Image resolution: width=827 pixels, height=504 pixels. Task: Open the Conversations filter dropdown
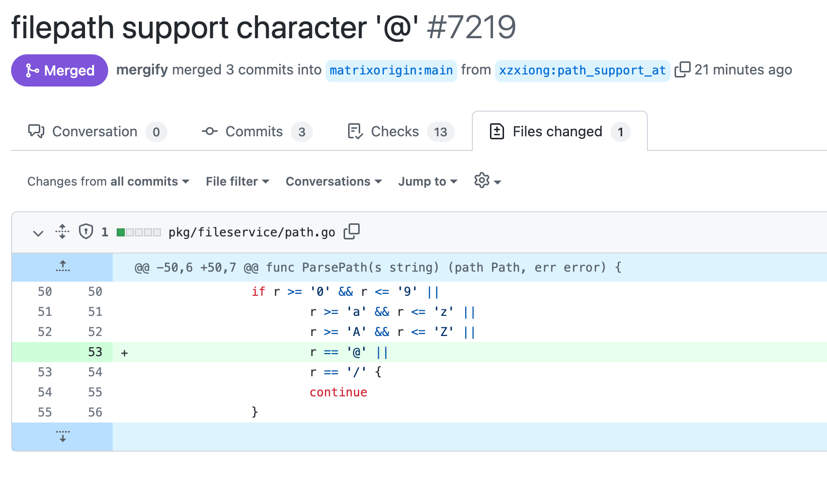coord(333,181)
